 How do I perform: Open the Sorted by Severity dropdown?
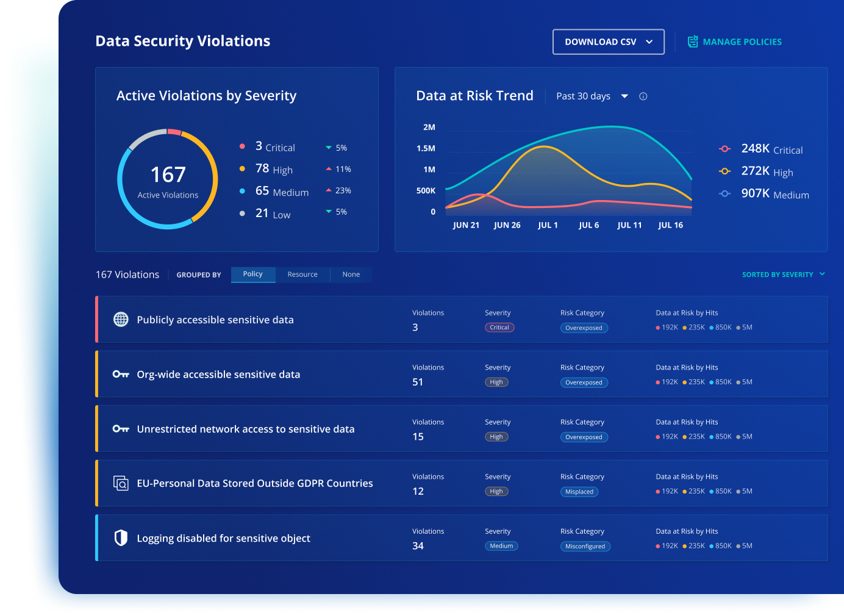(783, 274)
